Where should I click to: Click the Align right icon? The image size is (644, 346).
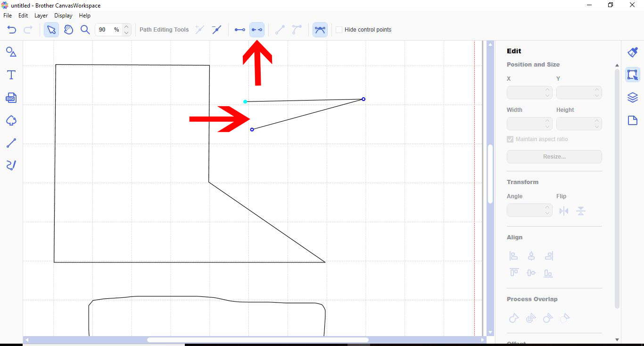click(x=548, y=256)
